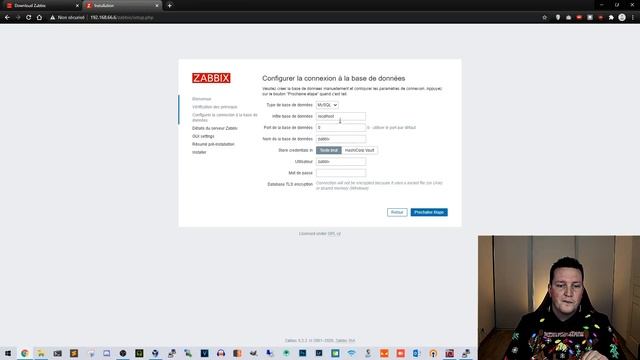The width and height of the screenshot is (640, 360).
Task: Select 'Configurer la connexion à la base' step
Action: coord(224,118)
